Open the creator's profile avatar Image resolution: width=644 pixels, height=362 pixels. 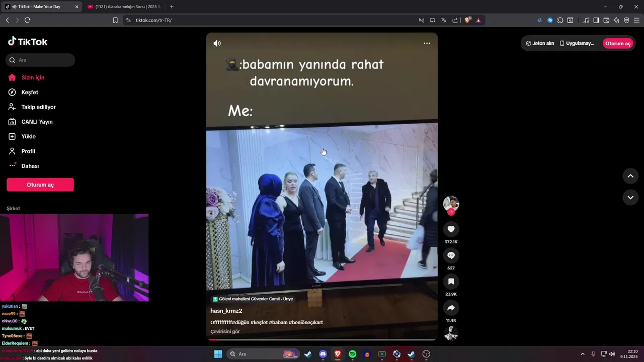click(x=451, y=204)
